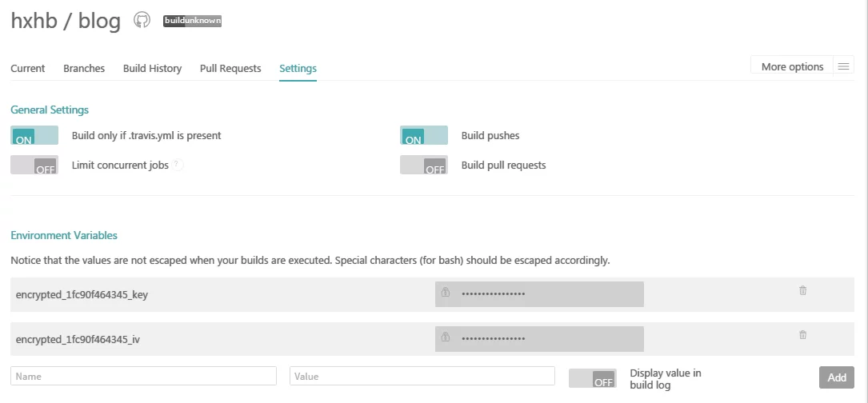868x403 pixels.
Task: Delete the encrypted_1fc90f464345_iv variable
Action: pos(802,335)
